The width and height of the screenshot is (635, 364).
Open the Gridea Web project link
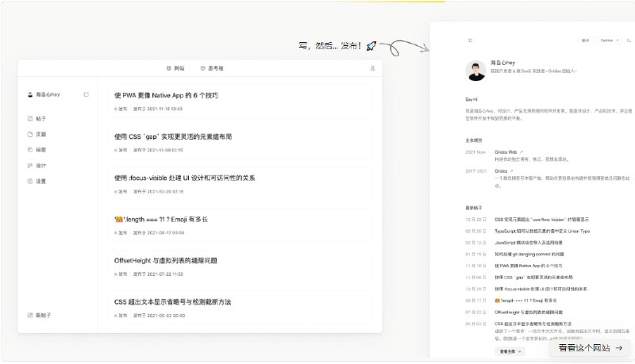pyautogui.click(x=509, y=152)
